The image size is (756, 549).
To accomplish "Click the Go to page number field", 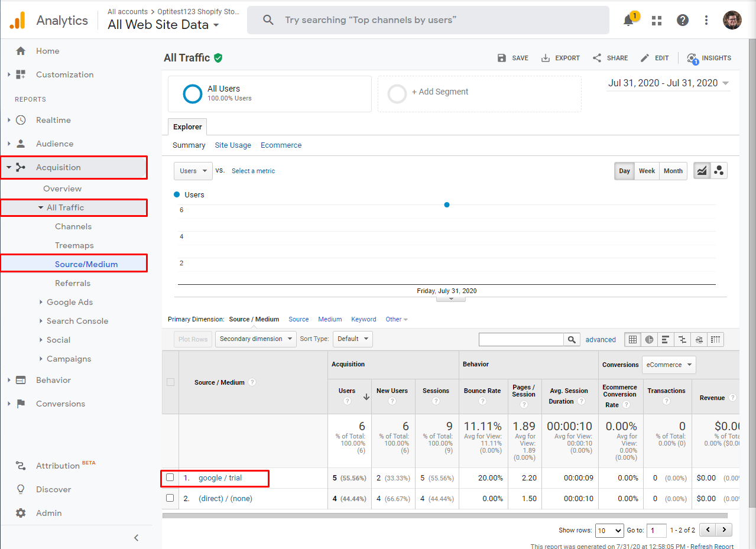I will [657, 530].
